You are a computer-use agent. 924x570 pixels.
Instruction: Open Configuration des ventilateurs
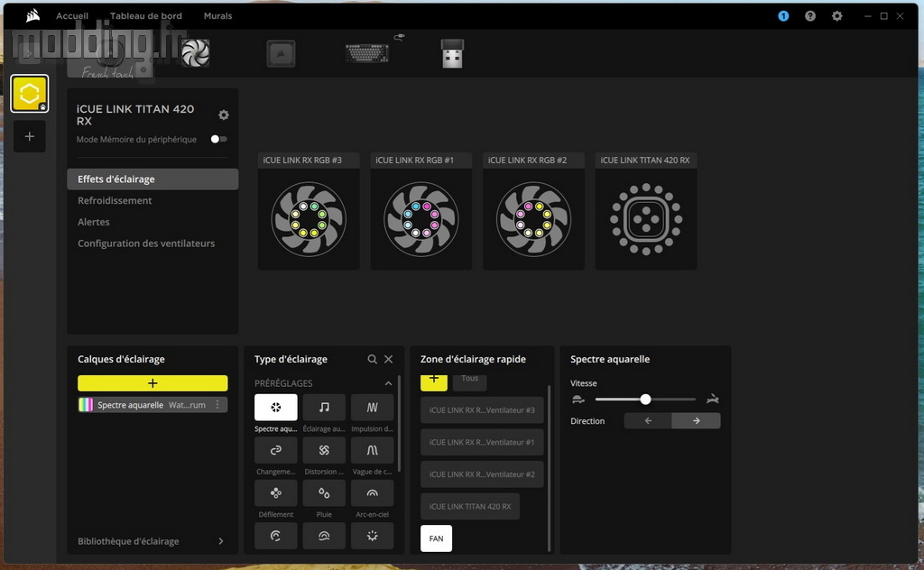pyautogui.click(x=146, y=244)
